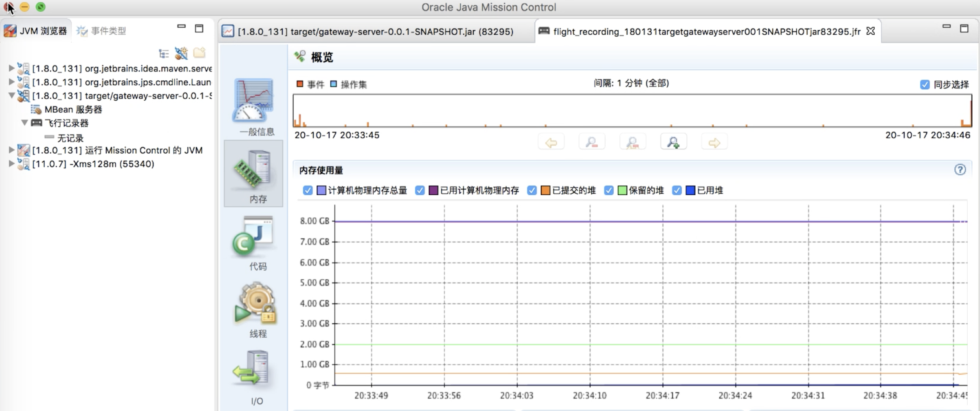980x411 pixels.
Task: Expand the [11.0.7] -Xms128m node
Action: [x=11, y=164]
